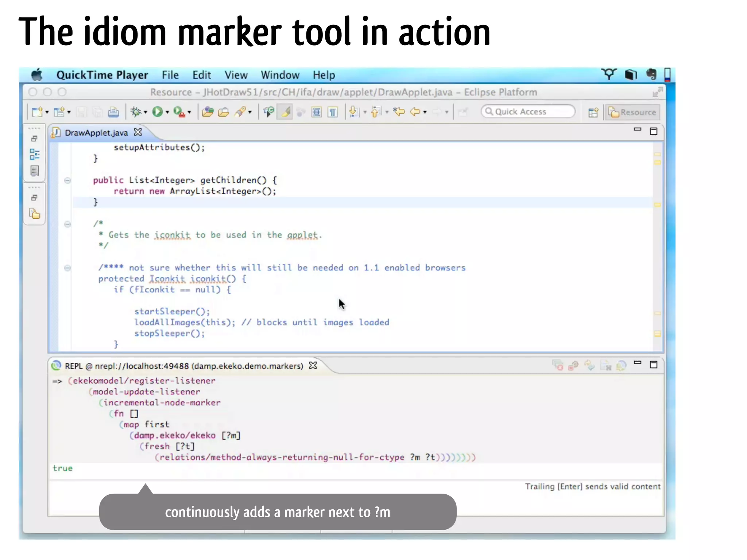This screenshot has height=560, width=747.
Task: Click the Run External Tools icon
Action: point(179,112)
